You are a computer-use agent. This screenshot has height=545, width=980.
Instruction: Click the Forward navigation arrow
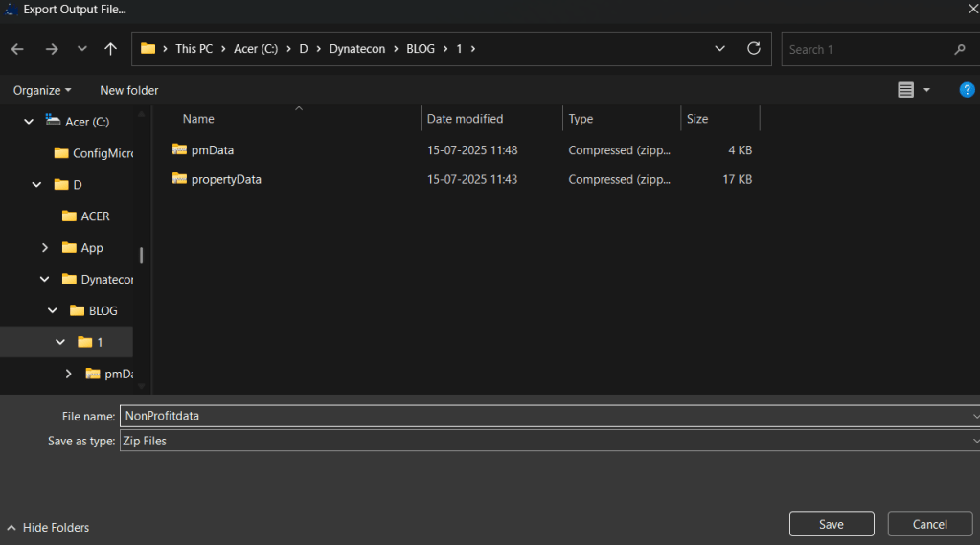pyautogui.click(x=52, y=49)
